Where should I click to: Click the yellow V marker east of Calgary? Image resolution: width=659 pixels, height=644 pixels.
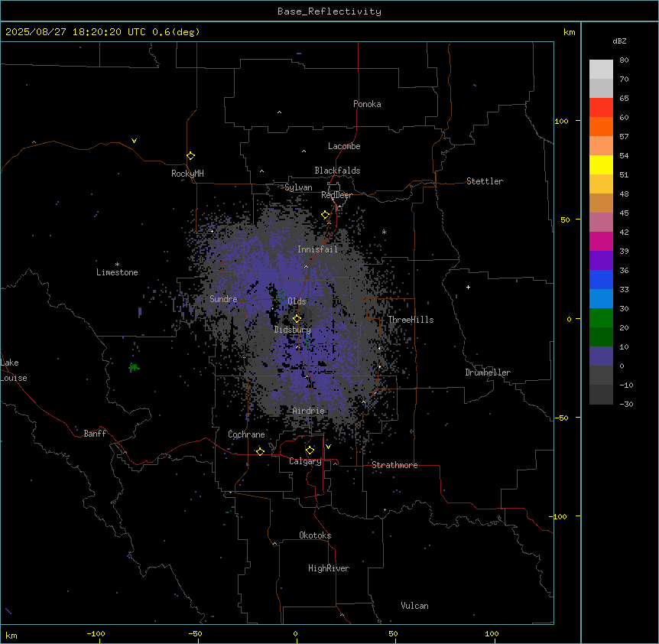pyautogui.click(x=328, y=447)
